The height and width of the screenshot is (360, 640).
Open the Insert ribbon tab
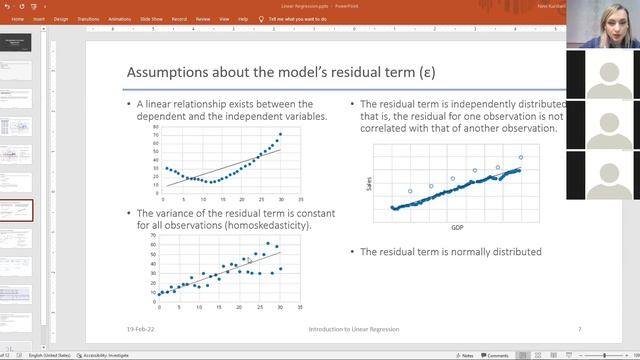click(x=39, y=19)
